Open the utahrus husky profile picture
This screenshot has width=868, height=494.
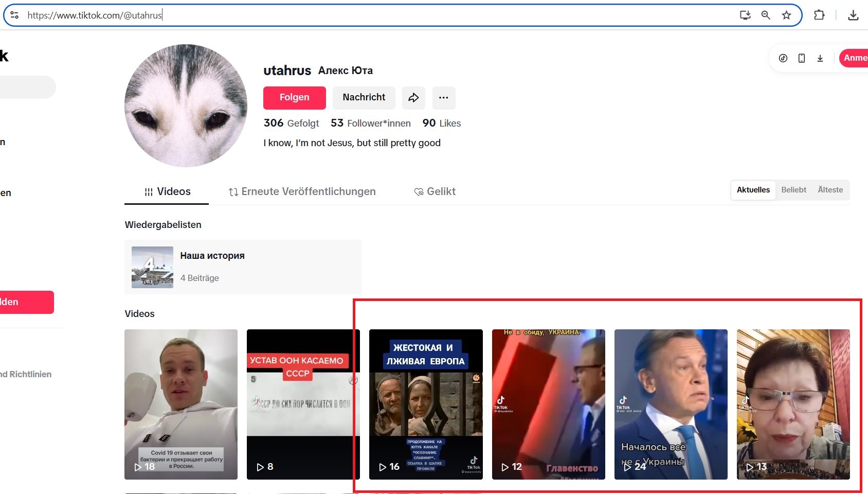click(186, 105)
